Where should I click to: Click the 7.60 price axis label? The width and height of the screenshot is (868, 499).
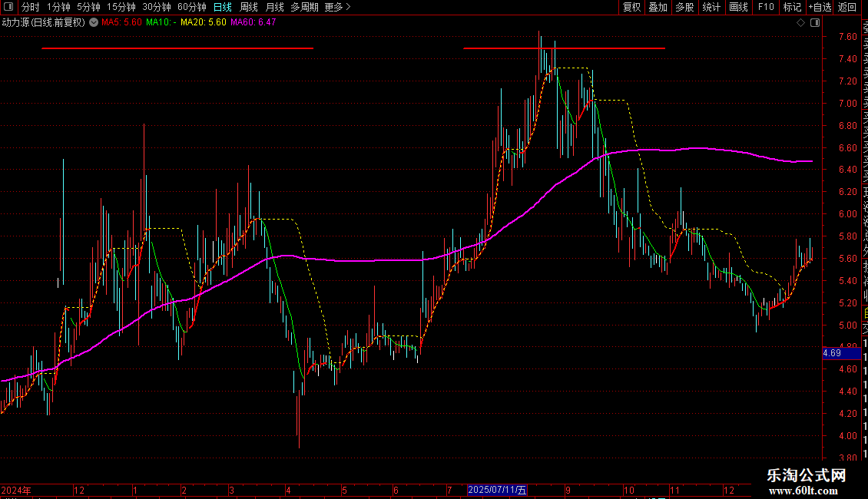pyautogui.click(x=847, y=37)
